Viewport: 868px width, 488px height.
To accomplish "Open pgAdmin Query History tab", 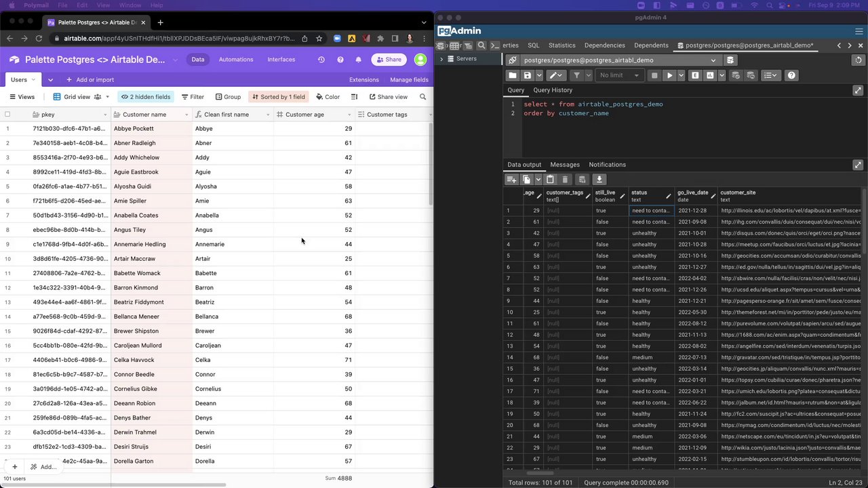I will pos(553,90).
